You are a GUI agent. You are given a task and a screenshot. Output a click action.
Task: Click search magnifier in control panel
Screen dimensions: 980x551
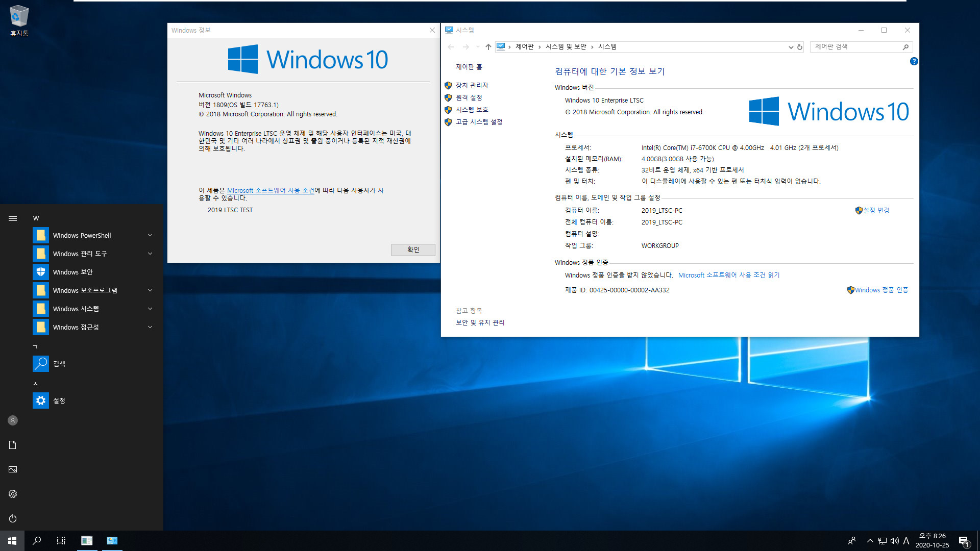(x=905, y=47)
